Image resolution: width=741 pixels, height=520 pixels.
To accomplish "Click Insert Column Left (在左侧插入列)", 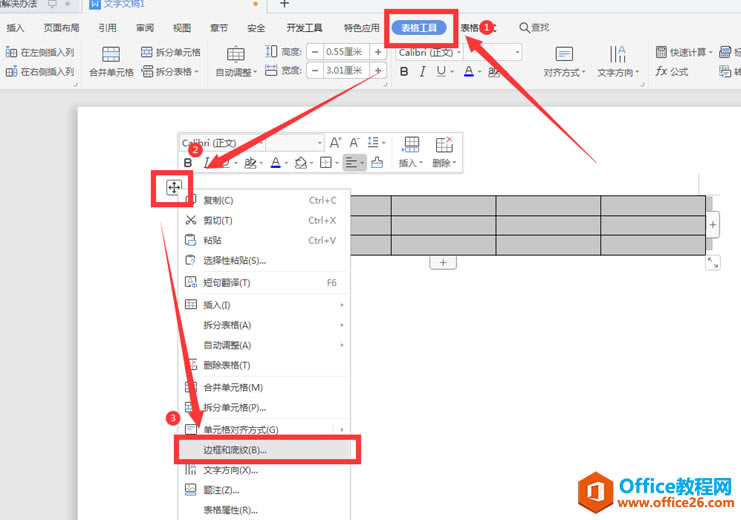I will [x=40, y=52].
